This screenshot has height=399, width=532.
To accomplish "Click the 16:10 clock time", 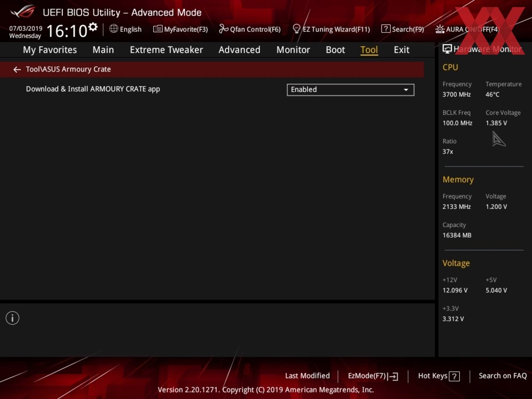I will (x=67, y=31).
